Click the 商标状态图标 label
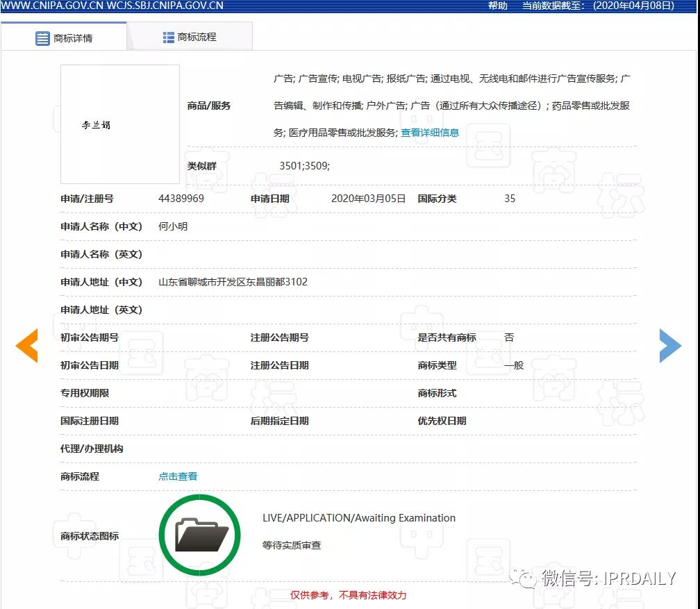Viewport: 700px width, 609px height. click(x=90, y=536)
